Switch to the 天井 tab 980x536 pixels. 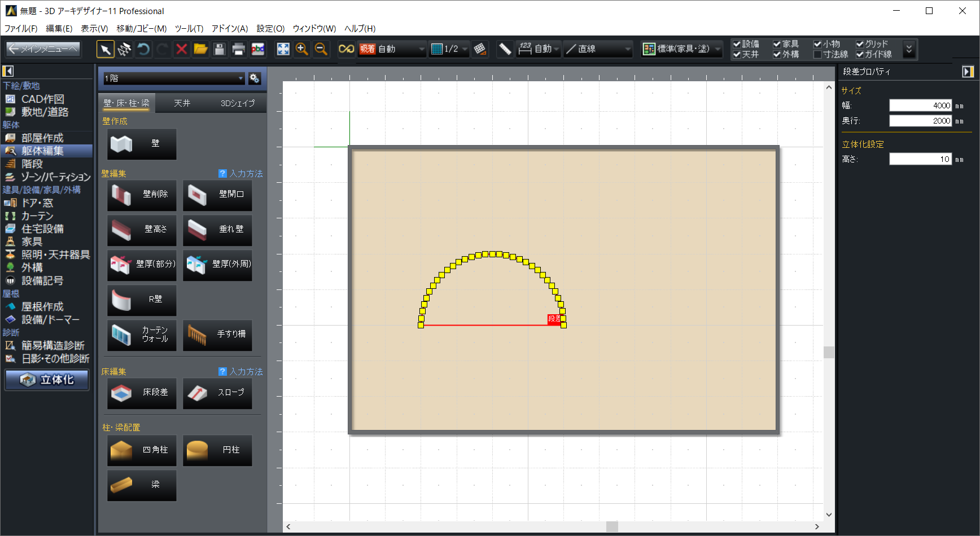click(182, 103)
